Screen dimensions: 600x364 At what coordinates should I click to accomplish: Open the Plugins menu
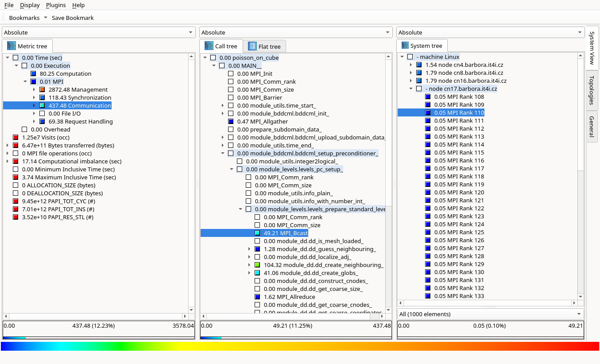point(56,5)
